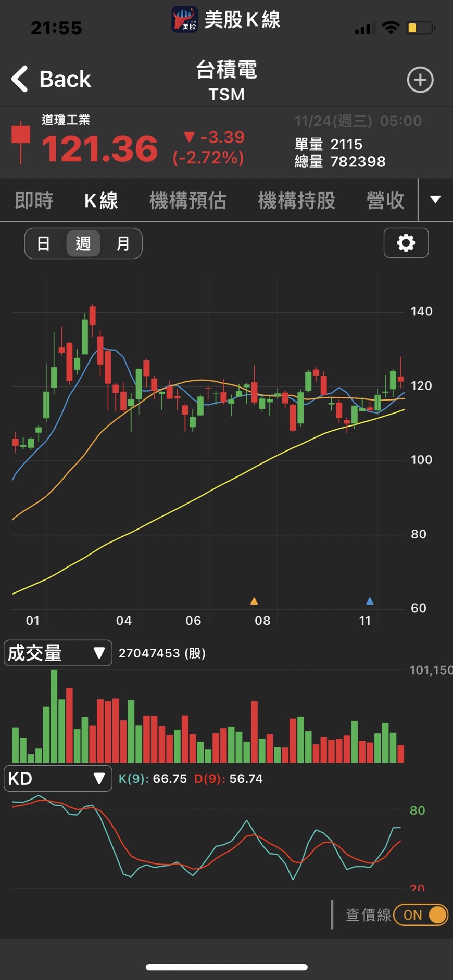Tap the Back arrow icon
Viewport: 453px width, 980px height.
[20, 79]
